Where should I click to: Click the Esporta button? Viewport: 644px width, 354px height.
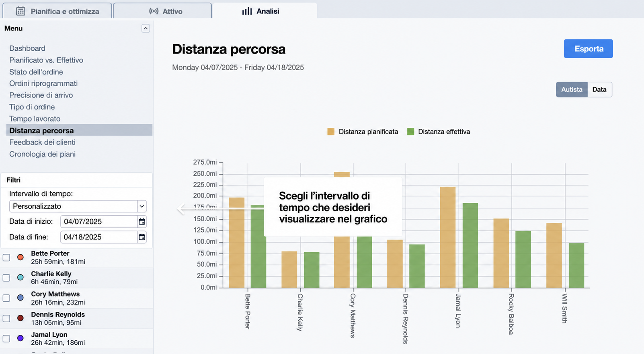tap(588, 49)
